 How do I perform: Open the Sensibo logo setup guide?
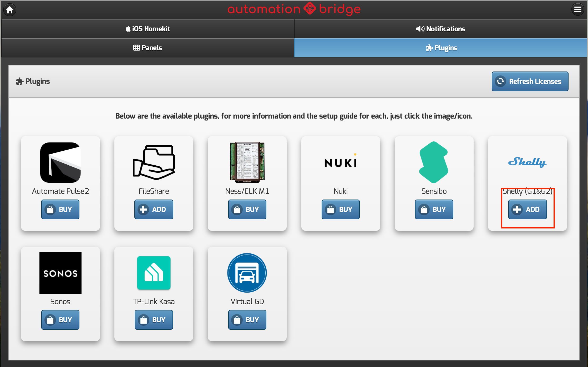pos(434,162)
